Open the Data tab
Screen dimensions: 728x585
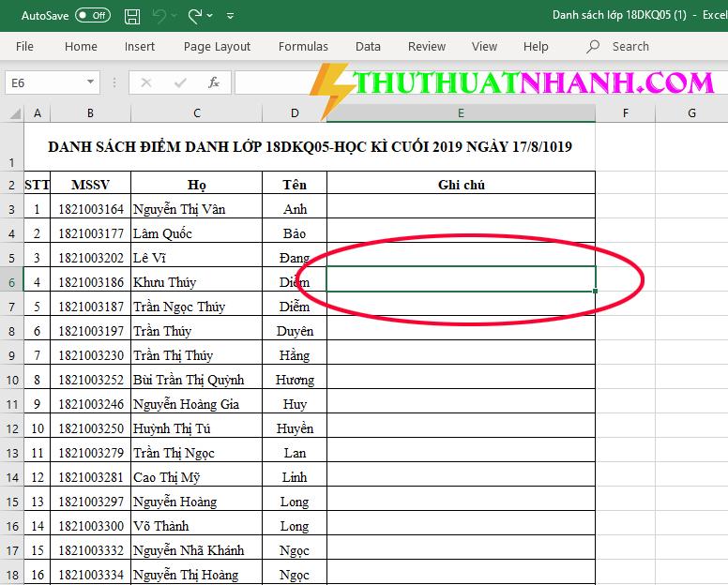[368, 46]
